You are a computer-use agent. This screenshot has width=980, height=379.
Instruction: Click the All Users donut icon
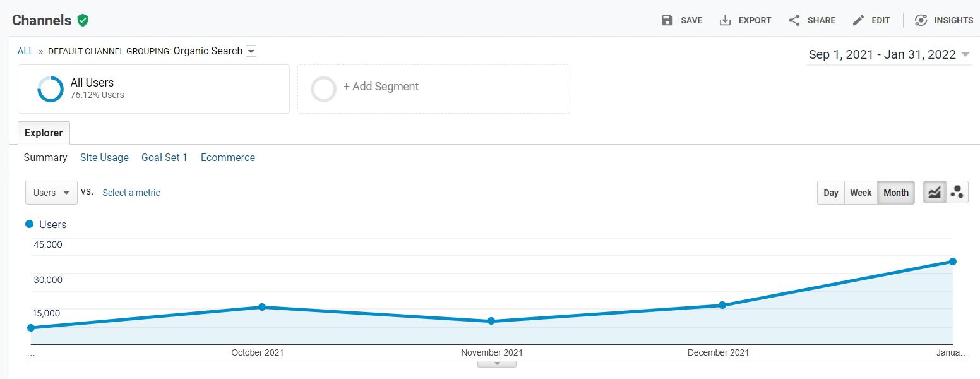(x=51, y=89)
